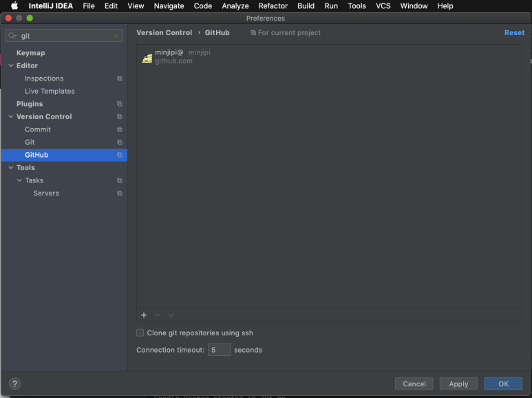The height and width of the screenshot is (398, 532).
Task: Click project-level icon beside Version Control
Action: 120,117
